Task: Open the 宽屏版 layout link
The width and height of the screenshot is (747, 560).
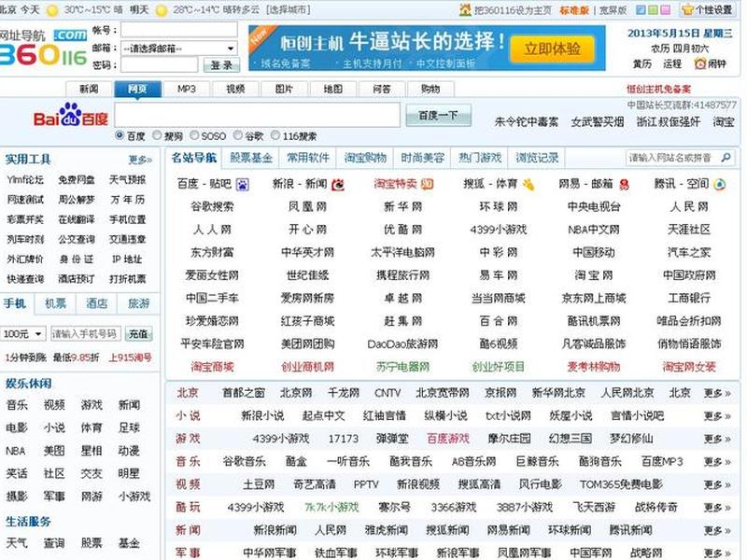Action: pos(613,10)
